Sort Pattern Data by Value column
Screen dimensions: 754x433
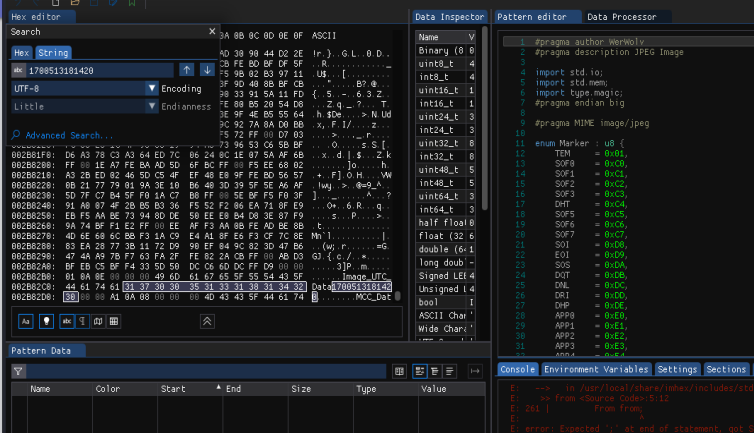click(451, 389)
